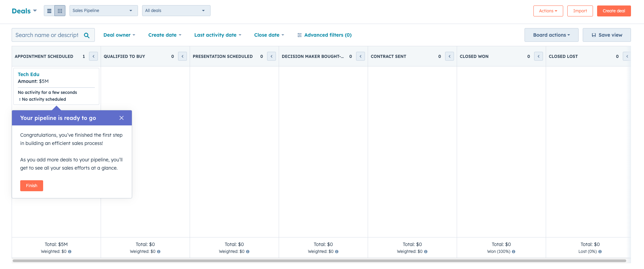Expand the Deal owner filter
Viewport: 644px width, 269px height.
click(119, 35)
